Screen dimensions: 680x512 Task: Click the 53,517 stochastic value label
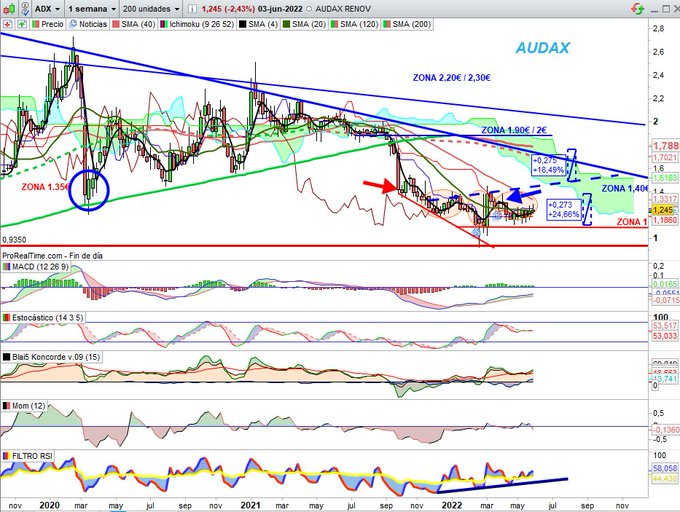[665, 326]
